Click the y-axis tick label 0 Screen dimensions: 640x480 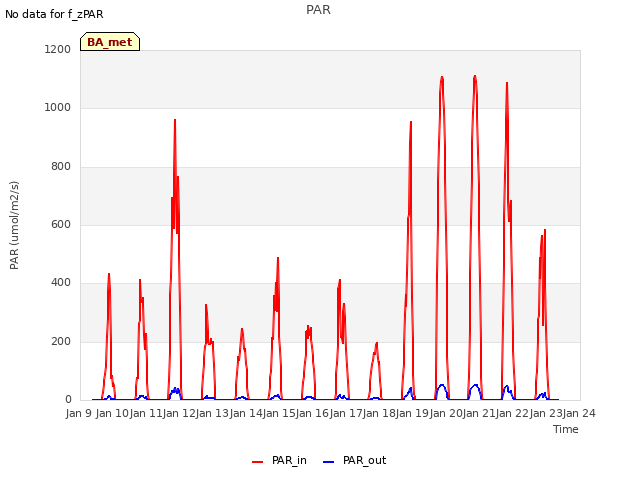coord(68,400)
